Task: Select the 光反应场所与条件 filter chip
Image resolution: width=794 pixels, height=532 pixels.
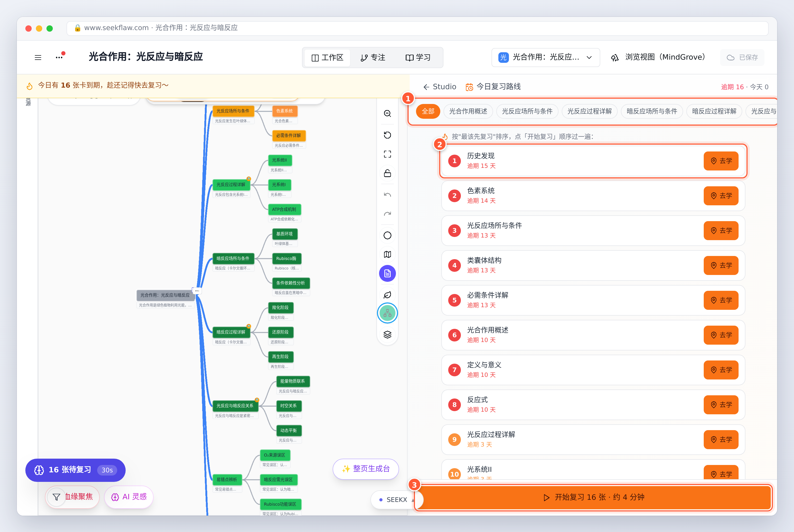Action: (527, 111)
